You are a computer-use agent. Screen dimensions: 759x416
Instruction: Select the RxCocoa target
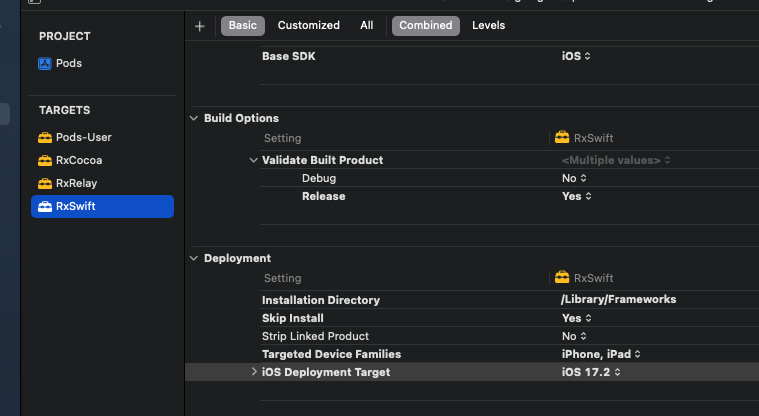tap(102, 160)
